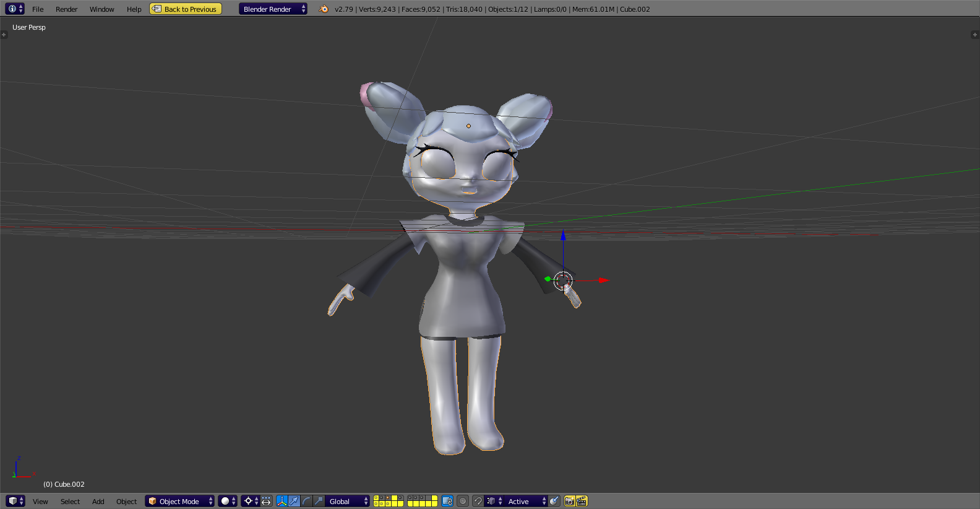980x509 pixels.
Task: Click the Back to Previous button
Action: pyautogui.click(x=186, y=9)
